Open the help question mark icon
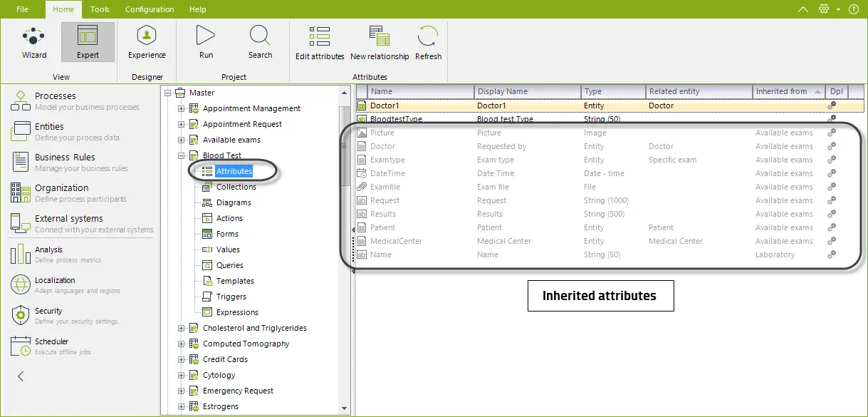Viewport: 868px width, 417px height. (x=854, y=9)
